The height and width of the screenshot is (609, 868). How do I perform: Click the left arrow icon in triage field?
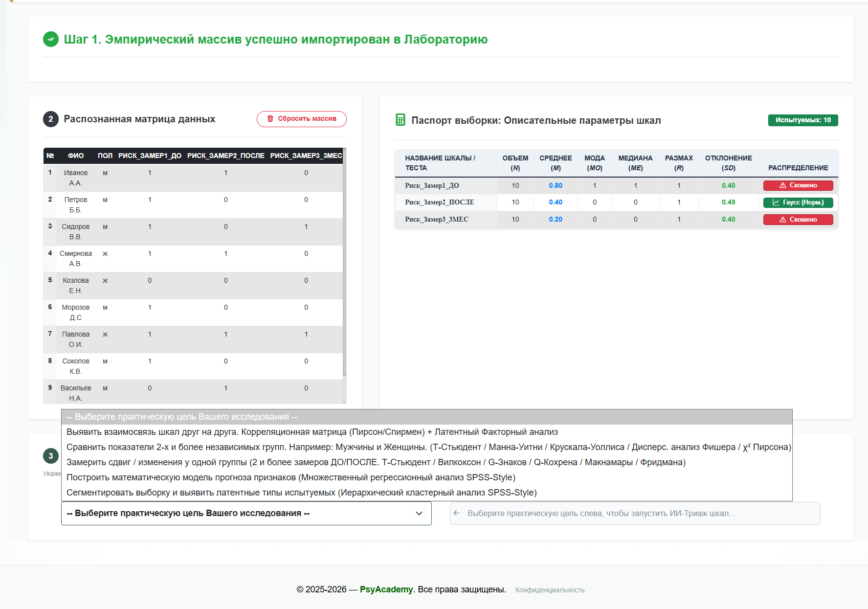(x=457, y=513)
